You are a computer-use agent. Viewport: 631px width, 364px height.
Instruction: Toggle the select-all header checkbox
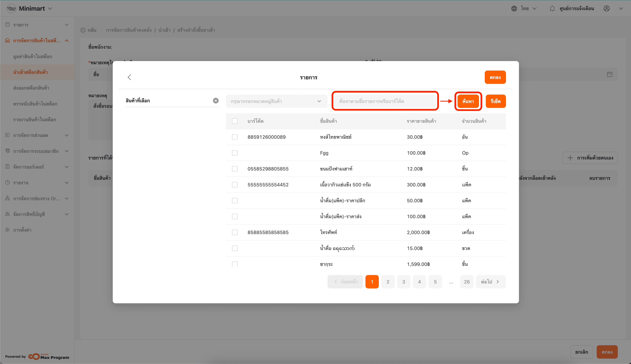point(235,121)
